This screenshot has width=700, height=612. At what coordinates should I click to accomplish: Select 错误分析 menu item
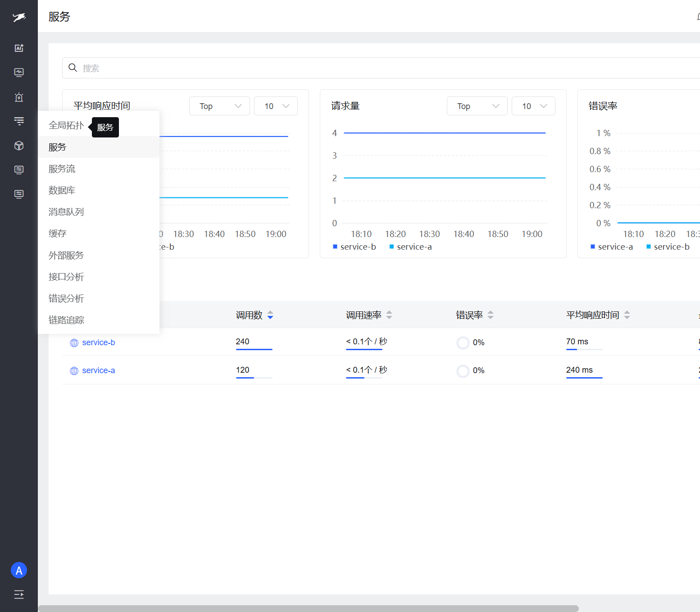pyautogui.click(x=99, y=298)
